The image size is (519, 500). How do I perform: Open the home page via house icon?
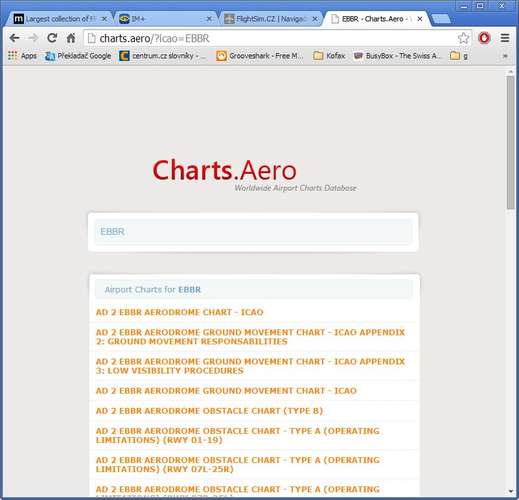71,38
